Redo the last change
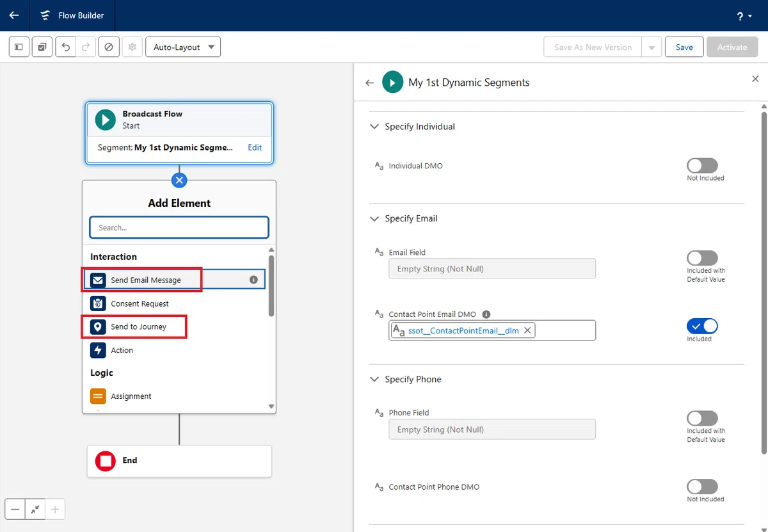Screen dimensions: 768x532 (x=86, y=47)
